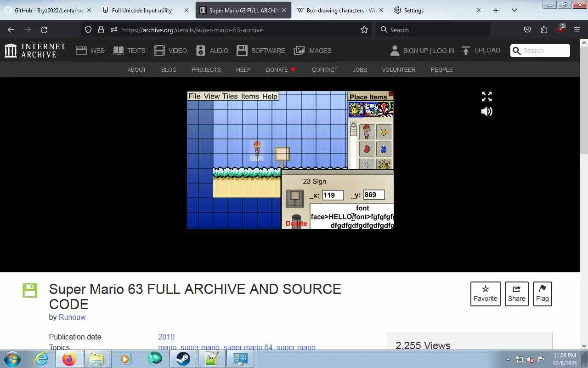588x368 pixels.
Task: Go to WEB section
Action: tap(90, 51)
